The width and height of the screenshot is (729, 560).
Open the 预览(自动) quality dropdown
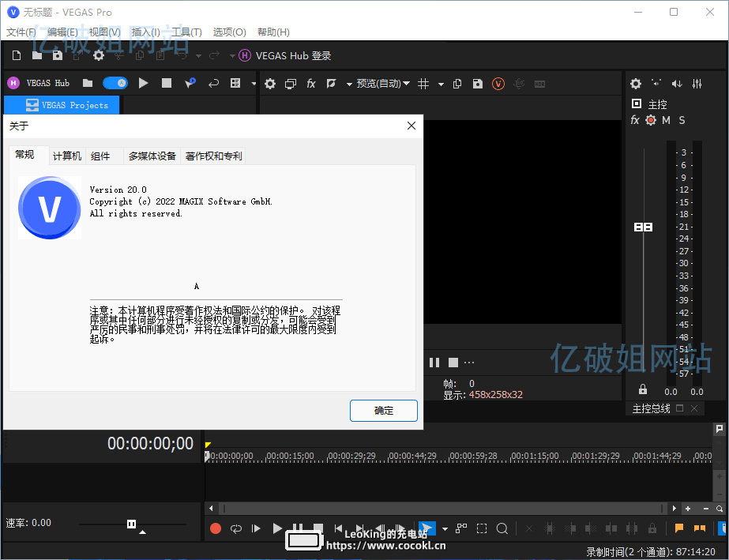(x=383, y=84)
